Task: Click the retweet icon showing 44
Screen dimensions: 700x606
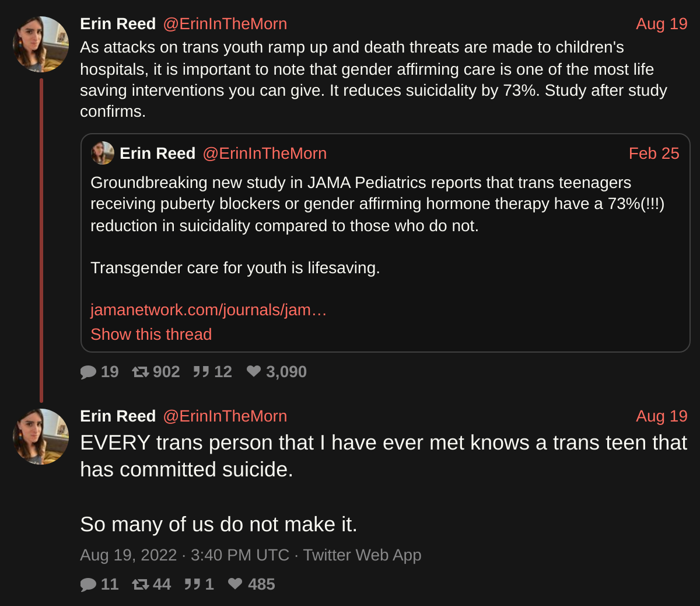Action: 141,584
